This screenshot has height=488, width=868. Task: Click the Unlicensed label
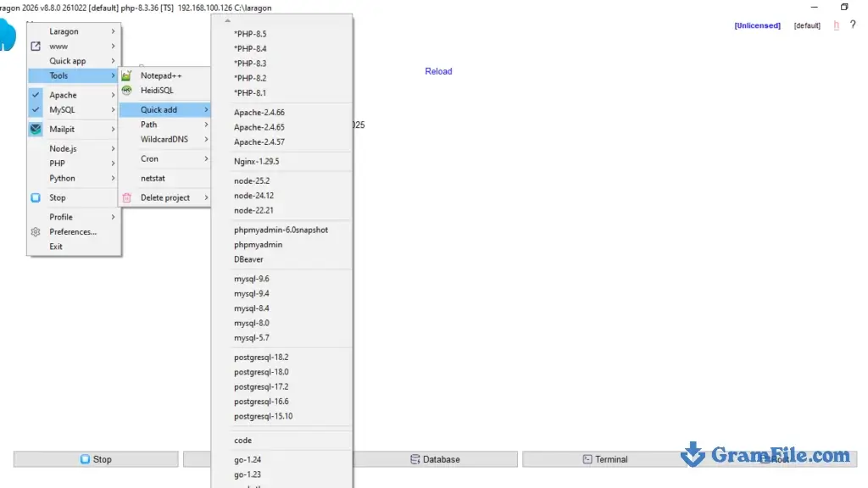[757, 25]
